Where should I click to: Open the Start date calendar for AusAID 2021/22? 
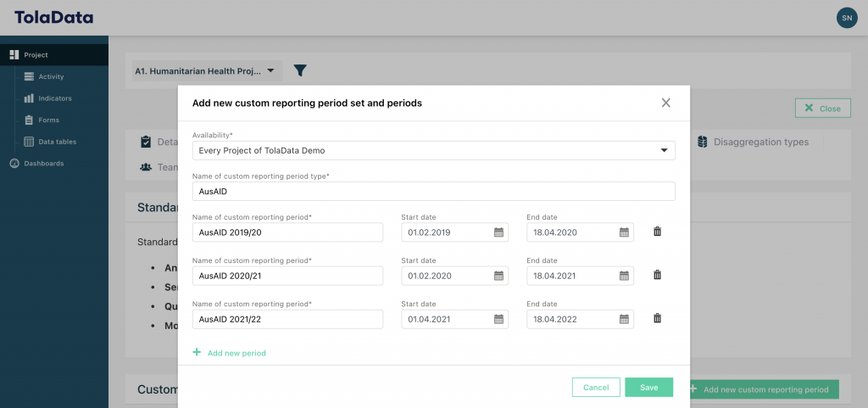pyautogui.click(x=498, y=319)
